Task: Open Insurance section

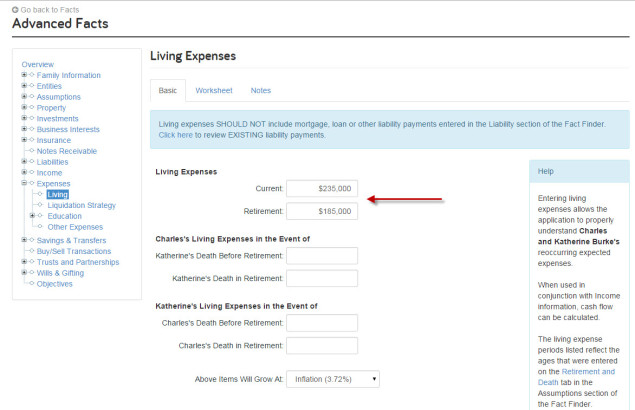Action: (53, 140)
